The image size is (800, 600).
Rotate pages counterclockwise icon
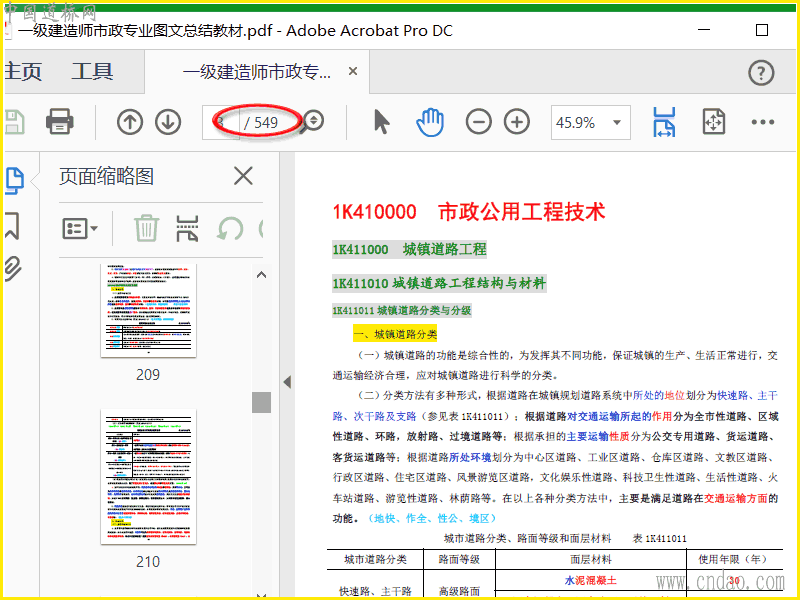pos(230,228)
